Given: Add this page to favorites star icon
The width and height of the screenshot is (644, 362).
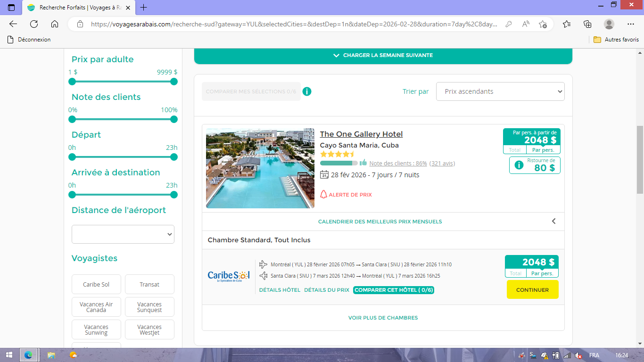Looking at the screenshot, I should (x=543, y=24).
